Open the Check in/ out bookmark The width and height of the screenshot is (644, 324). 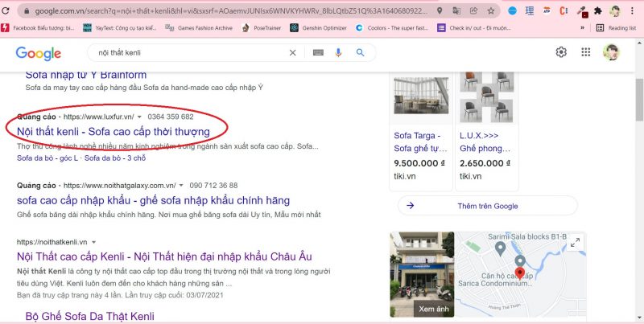[474, 28]
